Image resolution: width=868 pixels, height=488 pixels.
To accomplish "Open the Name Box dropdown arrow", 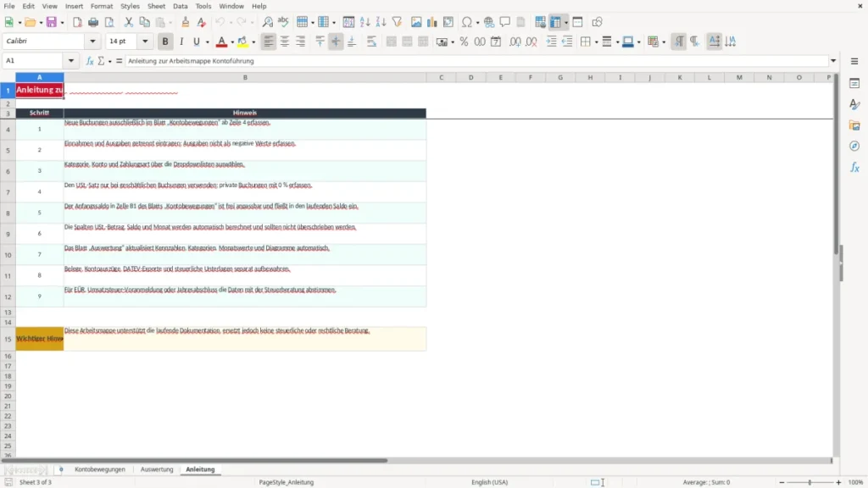I will (x=71, y=61).
